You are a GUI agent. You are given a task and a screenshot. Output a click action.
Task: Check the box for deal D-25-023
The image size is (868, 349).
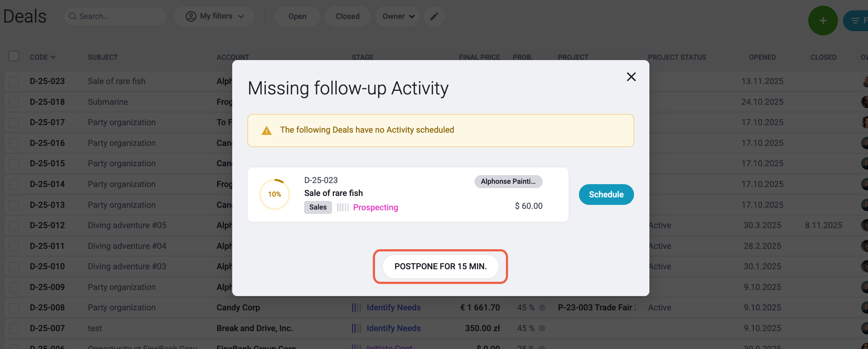[x=14, y=82]
